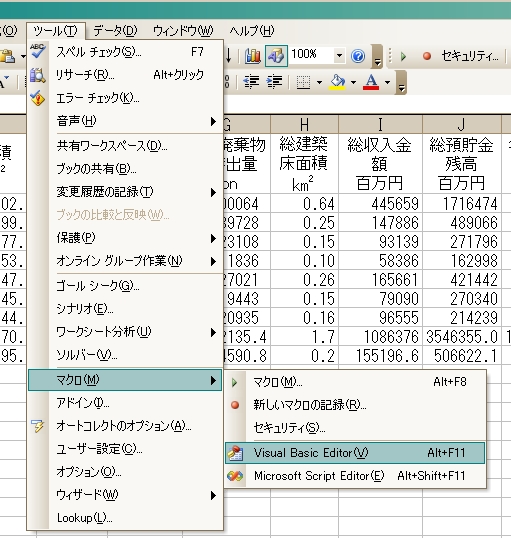511x538 pixels.
Task: Start 新しいマクロの記録(R) from submenu
Action: pyautogui.click(x=355, y=405)
